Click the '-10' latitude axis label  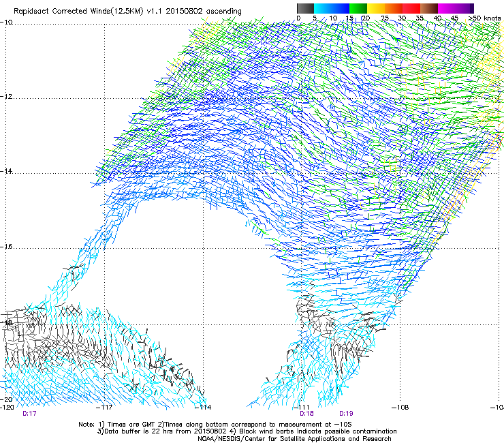coord(6,22)
